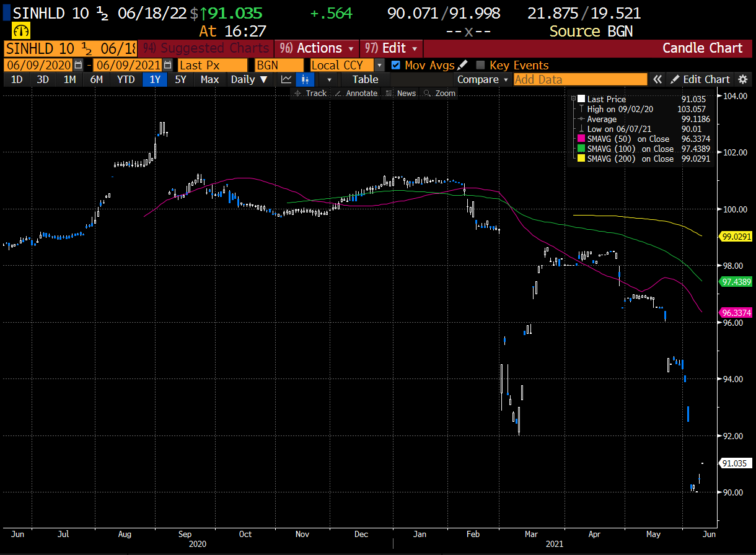
Task: Enable the Key Events checkbox
Action: (x=480, y=65)
